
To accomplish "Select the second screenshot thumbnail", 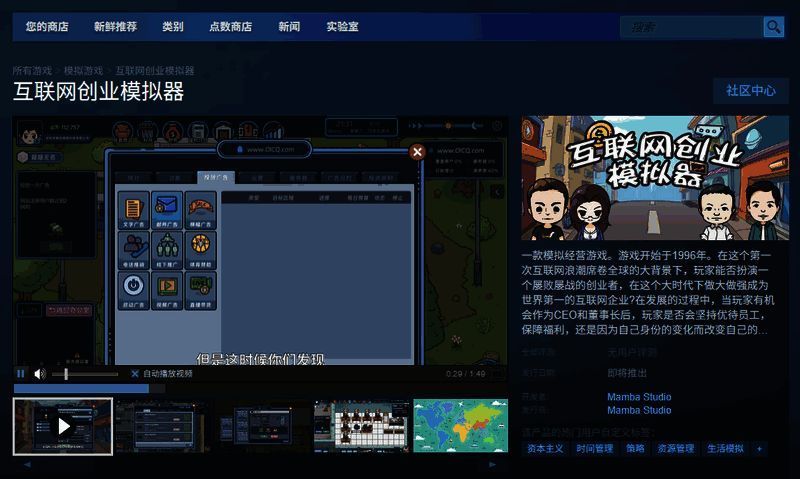I will [162, 426].
